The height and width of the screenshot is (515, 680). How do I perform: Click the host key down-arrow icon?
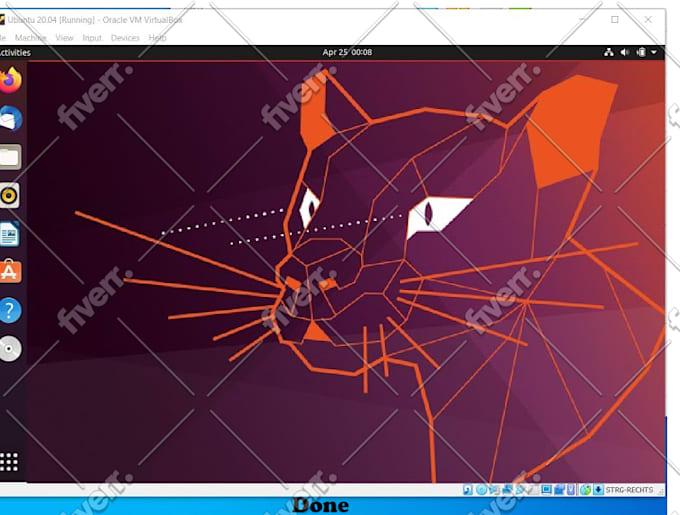point(598,490)
